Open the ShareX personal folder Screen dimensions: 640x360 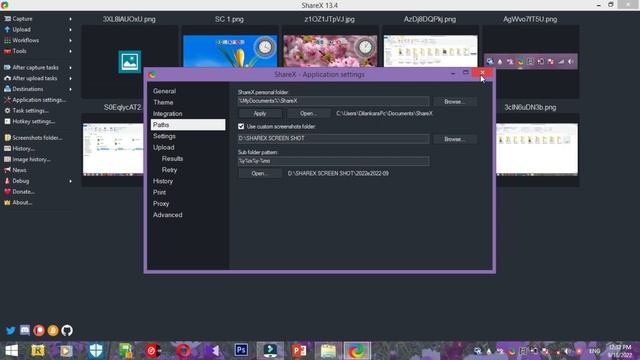[309, 113]
